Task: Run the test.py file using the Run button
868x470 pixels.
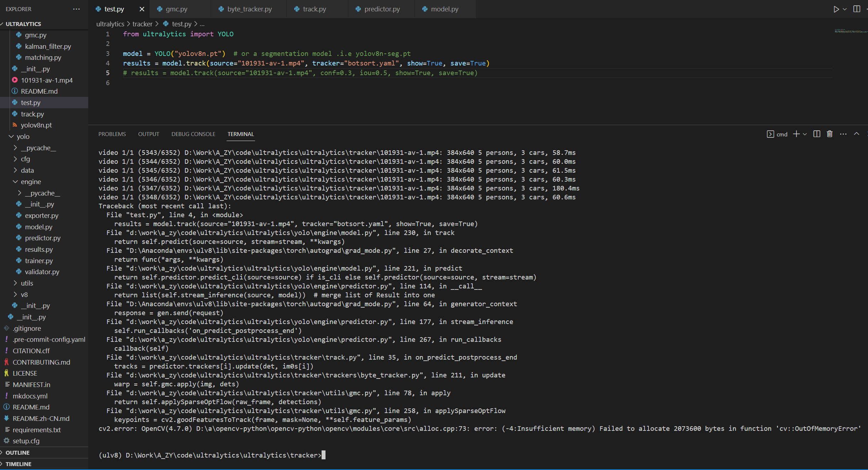Action: (836, 9)
